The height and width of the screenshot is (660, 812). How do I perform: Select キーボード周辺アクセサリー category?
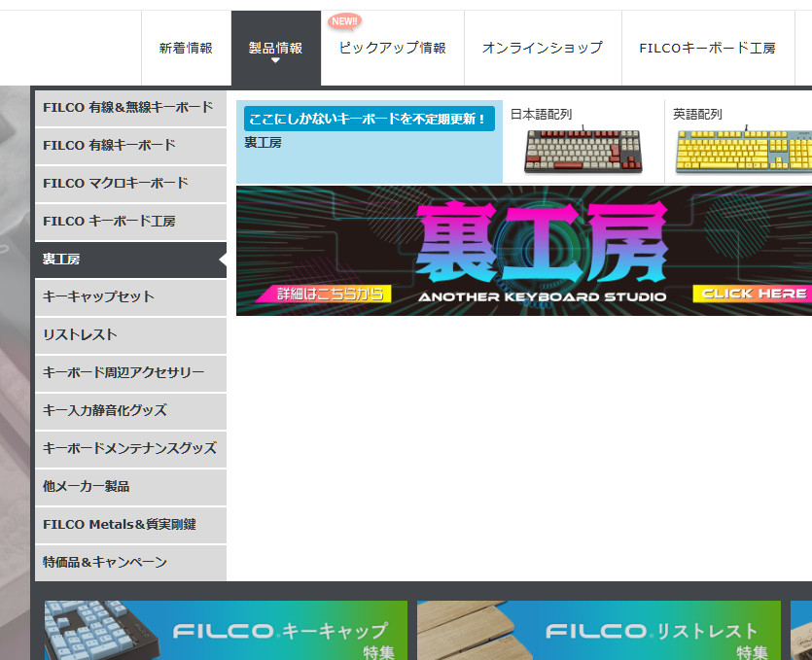click(130, 372)
